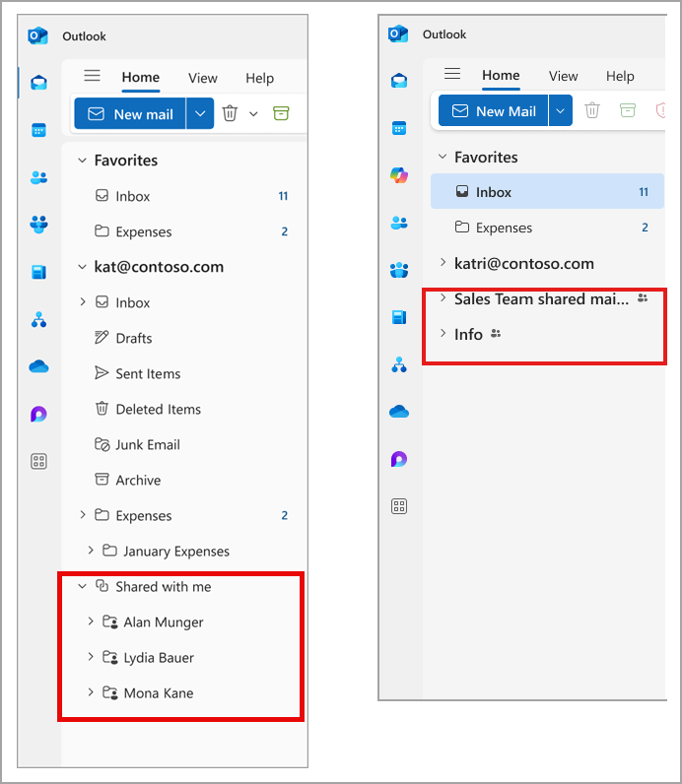Click the Archive icon in right toolbar
The height and width of the screenshot is (784, 682).
(x=628, y=110)
